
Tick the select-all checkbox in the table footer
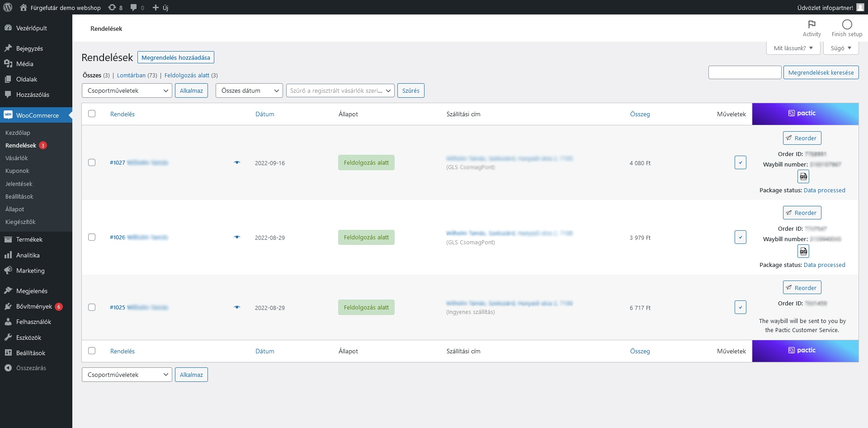[x=92, y=351]
